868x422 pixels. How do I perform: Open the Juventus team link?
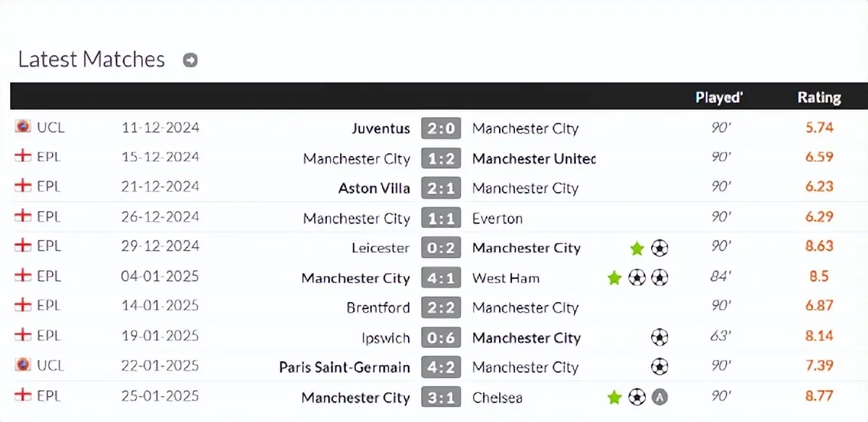tap(380, 129)
